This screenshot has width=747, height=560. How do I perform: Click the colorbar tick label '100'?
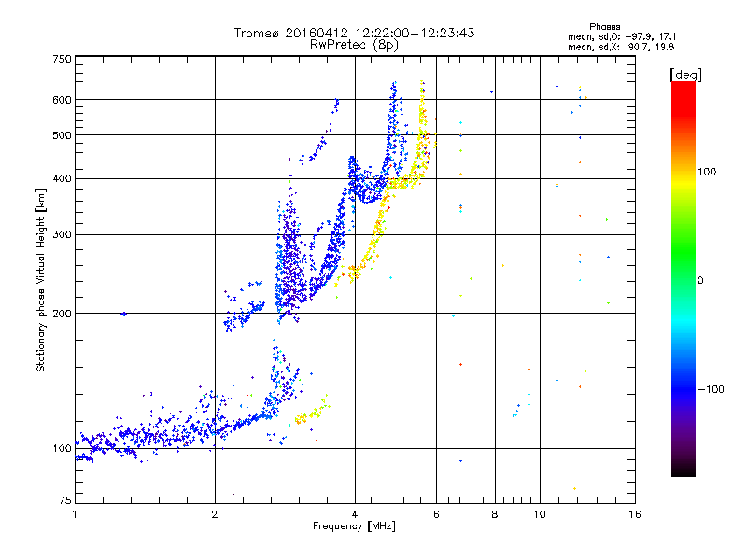707,172
